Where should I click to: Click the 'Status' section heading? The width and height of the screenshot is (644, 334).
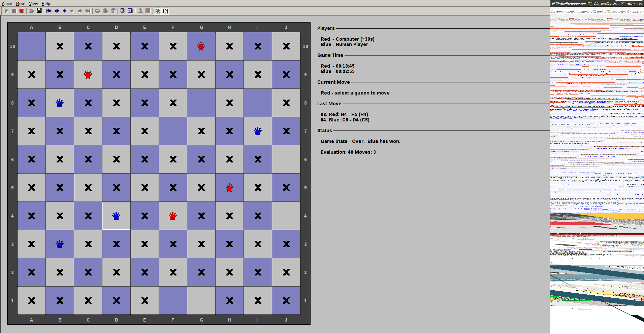tap(324, 131)
